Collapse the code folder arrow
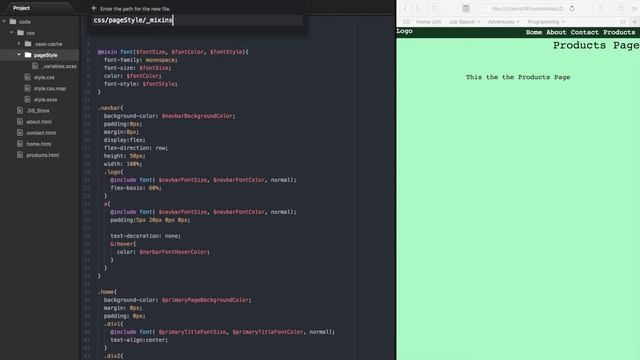This screenshot has height=360, width=640. point(4,22)
